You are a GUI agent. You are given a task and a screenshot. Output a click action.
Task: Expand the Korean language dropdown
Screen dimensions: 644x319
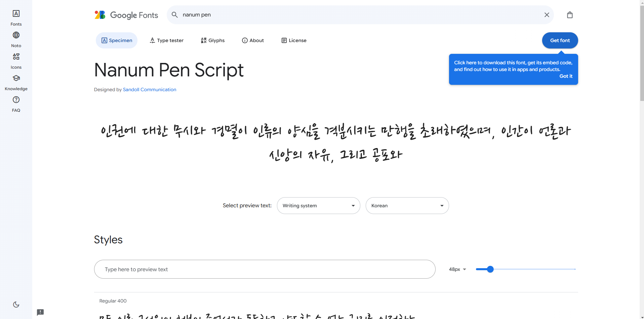(407, 206)
